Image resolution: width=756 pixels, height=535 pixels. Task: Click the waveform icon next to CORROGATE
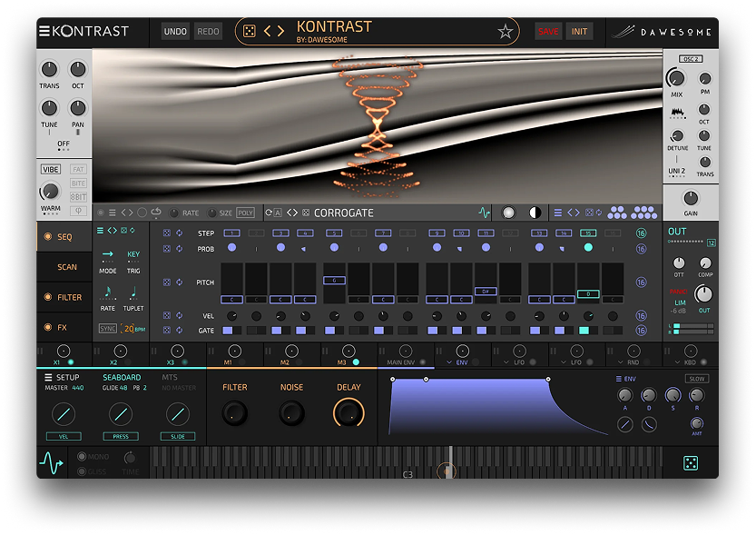485,213
